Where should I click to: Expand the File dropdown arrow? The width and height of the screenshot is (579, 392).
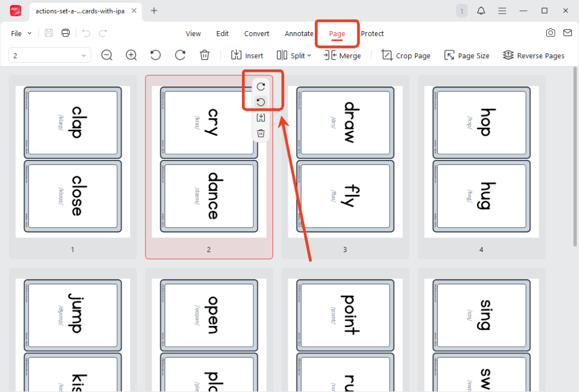coord(29,33)
